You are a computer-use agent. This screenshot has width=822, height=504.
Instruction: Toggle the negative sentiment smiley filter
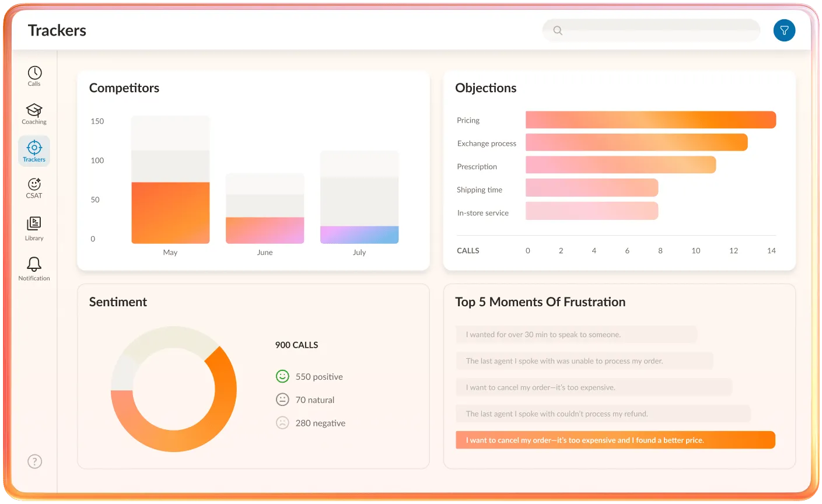[x=282, y=423]
